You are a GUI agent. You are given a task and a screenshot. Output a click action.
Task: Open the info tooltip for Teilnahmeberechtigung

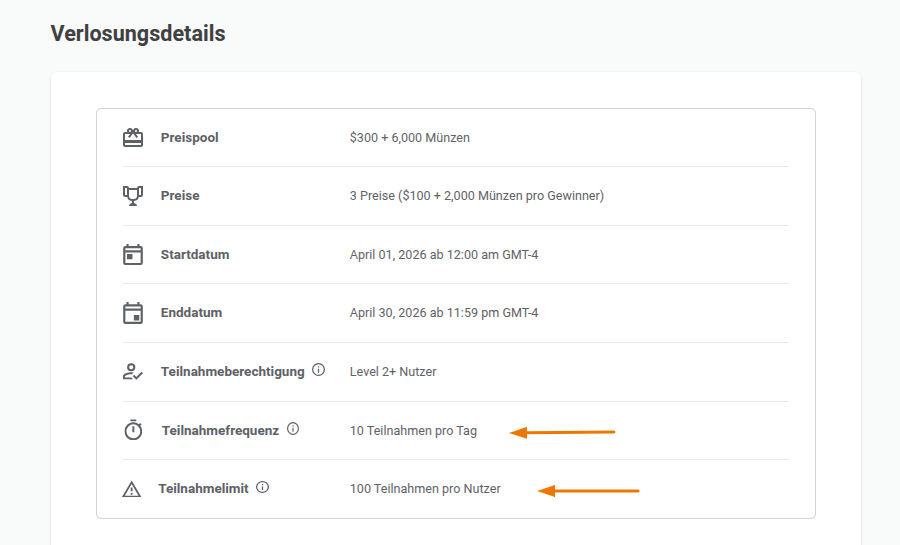319,370
